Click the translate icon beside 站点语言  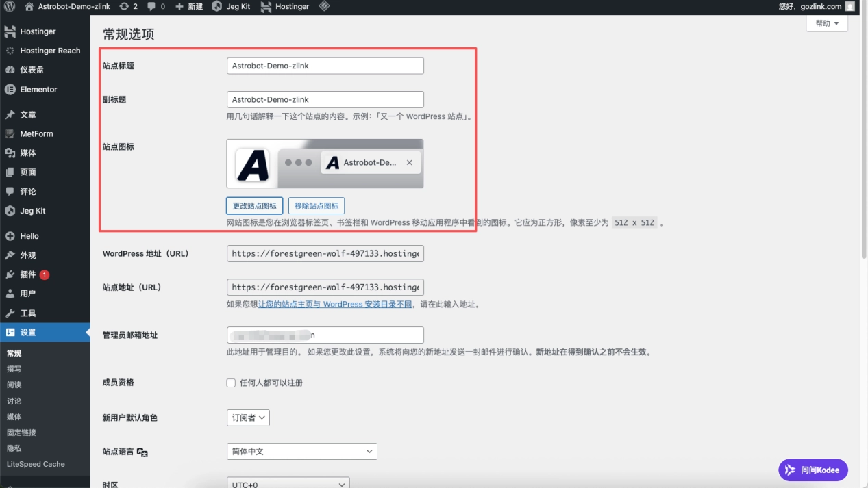142,452
